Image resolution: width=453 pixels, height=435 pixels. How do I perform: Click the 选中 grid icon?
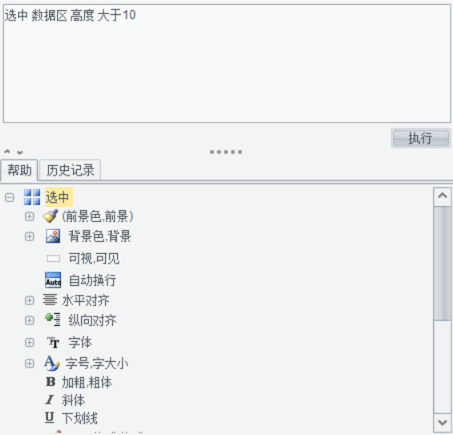[x=32, y=197]
